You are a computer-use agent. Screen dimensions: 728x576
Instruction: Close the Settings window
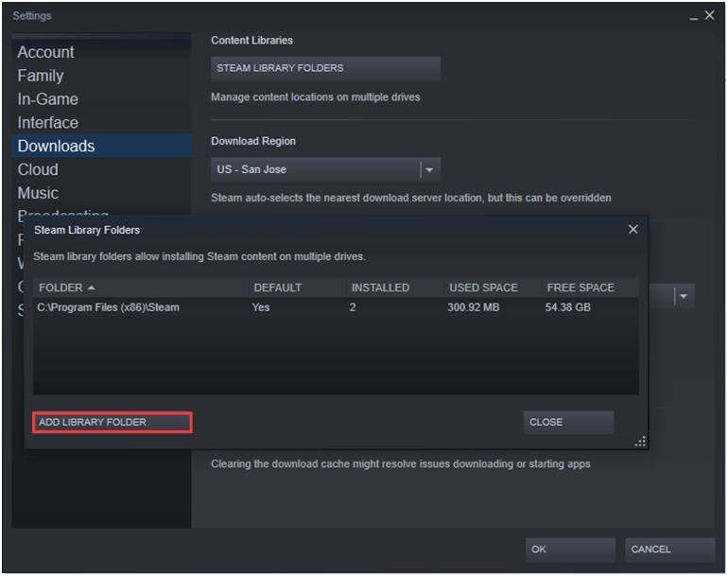click(x=709, y=15)
